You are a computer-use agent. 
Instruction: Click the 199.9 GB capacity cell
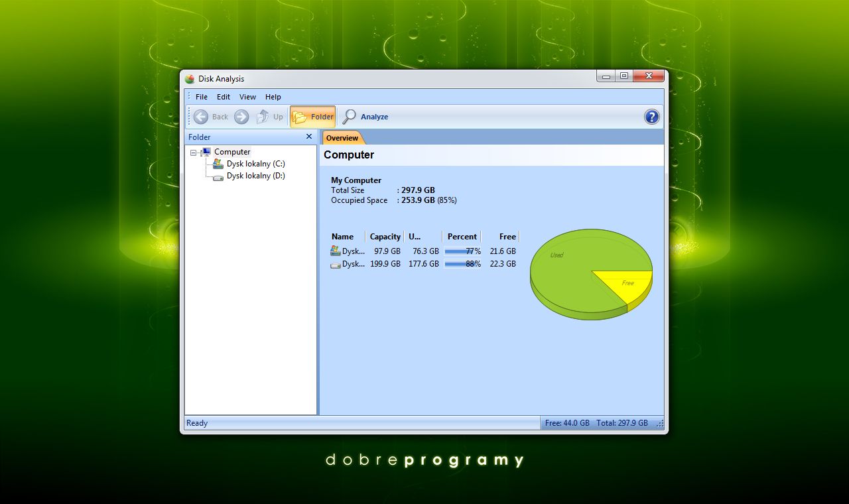[385, 264]
